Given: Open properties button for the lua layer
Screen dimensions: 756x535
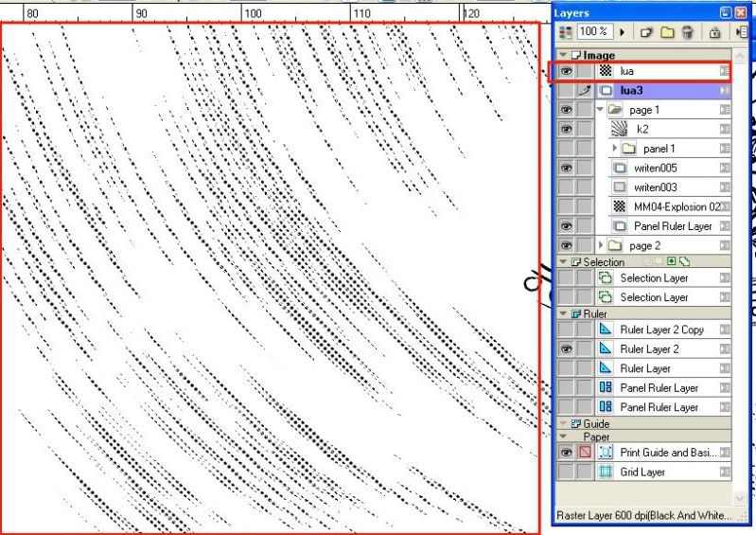Looking at the screenshot, I should (x=725, y=71).
